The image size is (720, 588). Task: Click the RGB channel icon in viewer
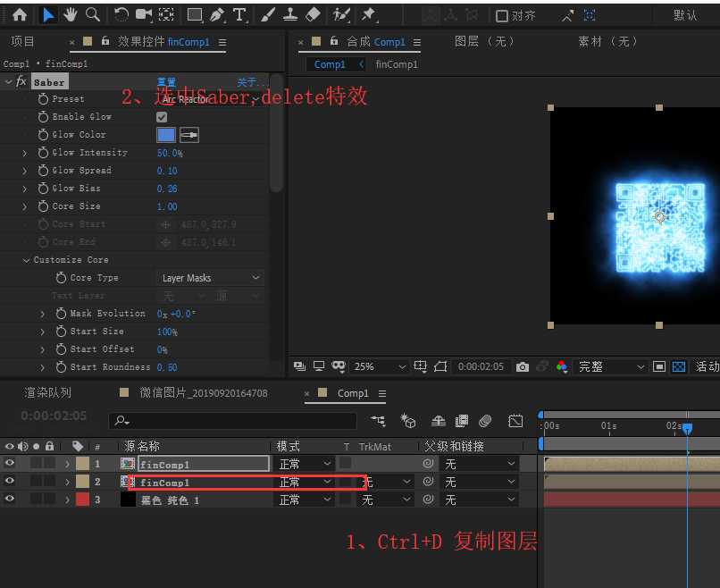561,367
